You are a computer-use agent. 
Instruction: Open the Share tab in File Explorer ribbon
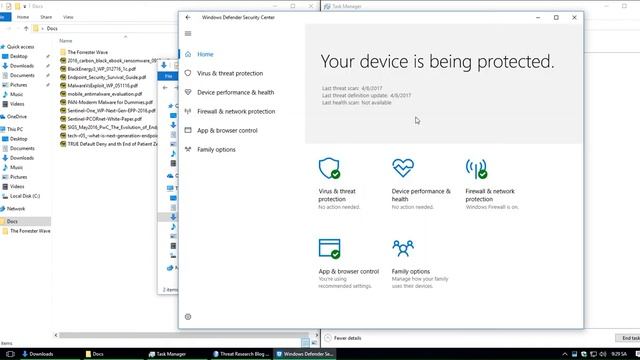pyautogui.click(x=46, y=17)
